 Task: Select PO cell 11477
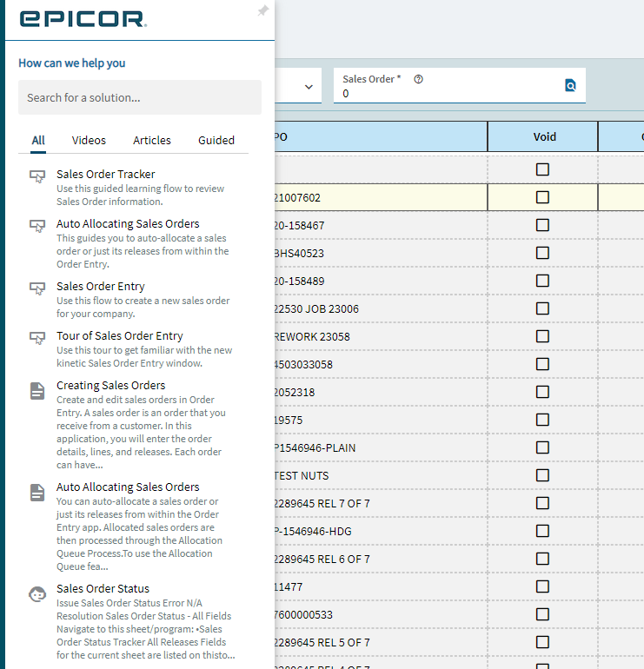pyautogui.click(x=382, y=587)
